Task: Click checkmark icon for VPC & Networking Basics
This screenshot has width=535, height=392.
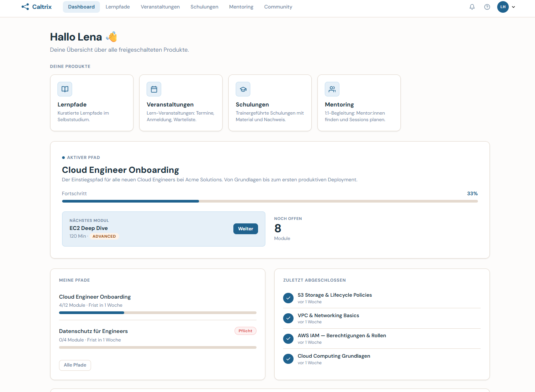Action: tap(288, 318)
